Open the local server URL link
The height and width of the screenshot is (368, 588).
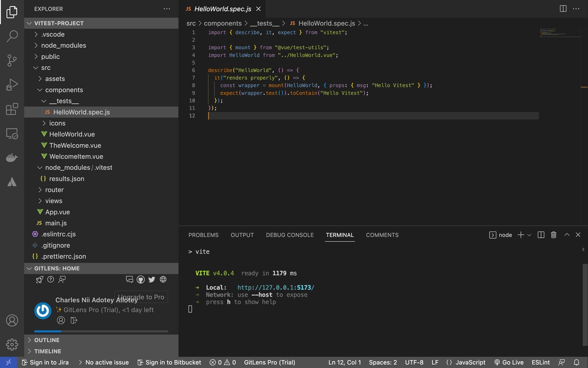(275, 288)
